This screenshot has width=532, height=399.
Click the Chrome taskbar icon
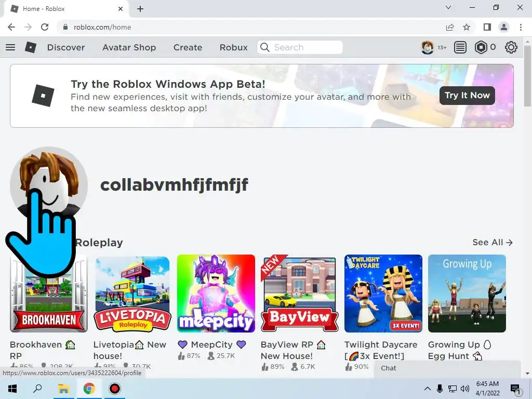click(x=89, y=389)
